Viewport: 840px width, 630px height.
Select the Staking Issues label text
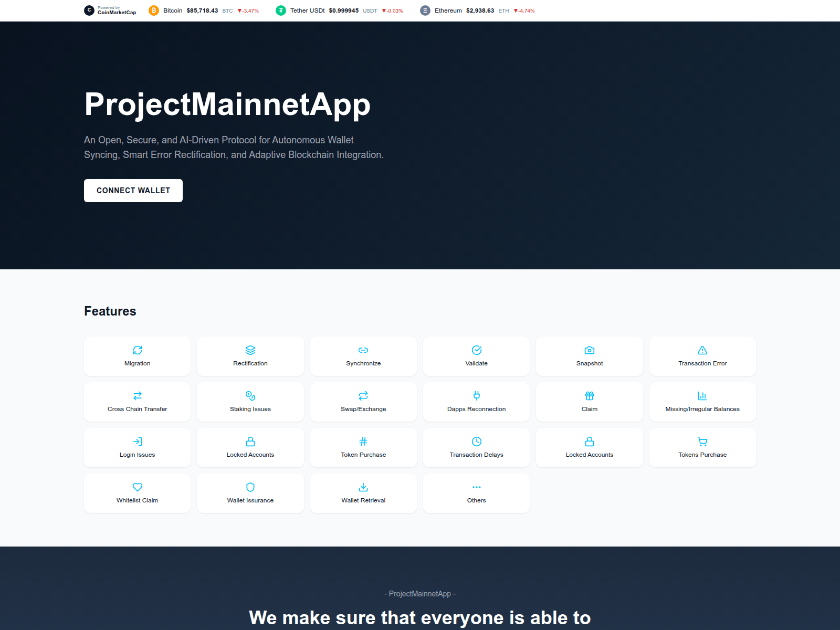click(250, 409)
